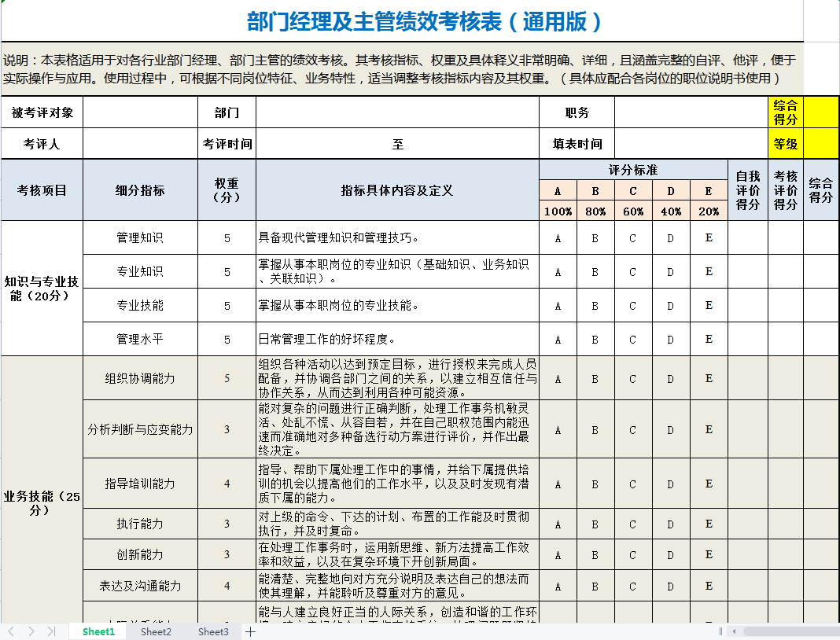
Task: Switch to the Sheet2 tab
Action: [156, 631]
